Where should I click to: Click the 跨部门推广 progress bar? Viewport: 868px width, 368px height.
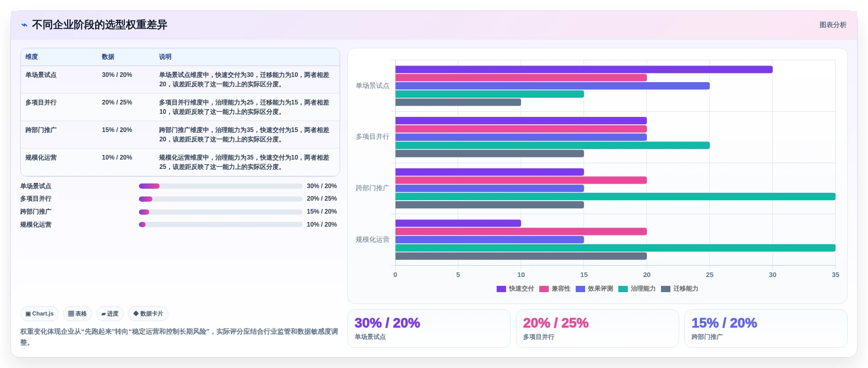click(221, 212)
